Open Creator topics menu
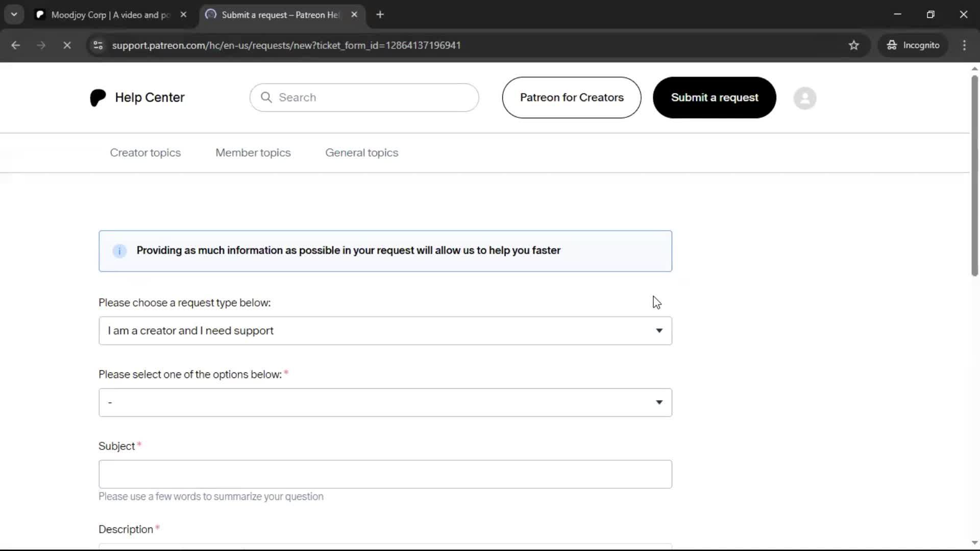Screen dimensions: 980x551 pos(145,153)
